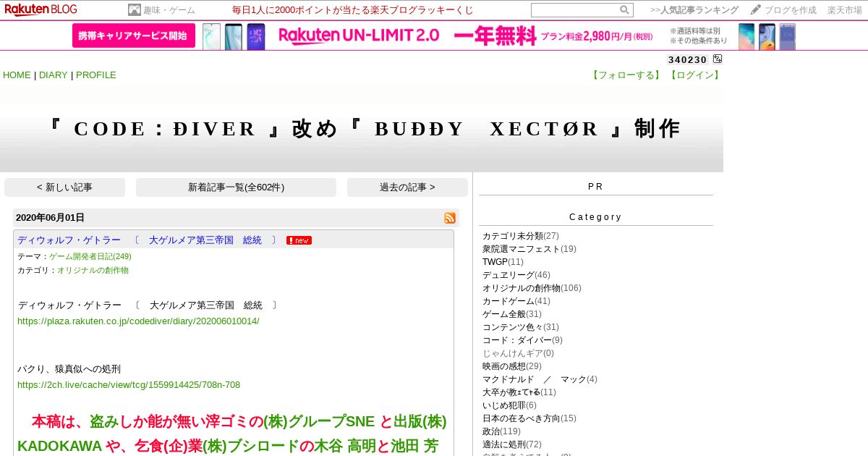Click the date heading 2020年06月01日
This screenshot has width=868, height=456.
50,218
